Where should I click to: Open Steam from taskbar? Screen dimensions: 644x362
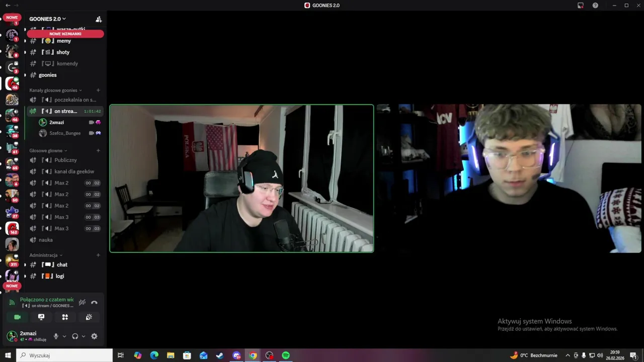pos(220,355)
